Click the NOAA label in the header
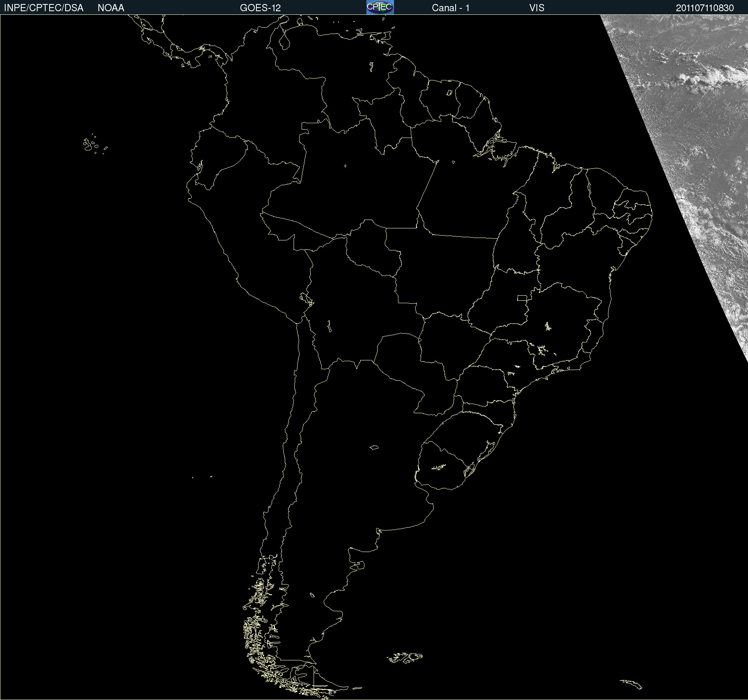This screenshot has height=700, width=748. click(111, 8)
